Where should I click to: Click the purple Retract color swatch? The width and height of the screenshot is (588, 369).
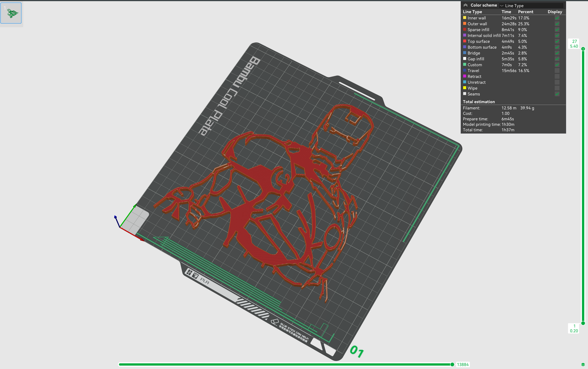point(464,76)
